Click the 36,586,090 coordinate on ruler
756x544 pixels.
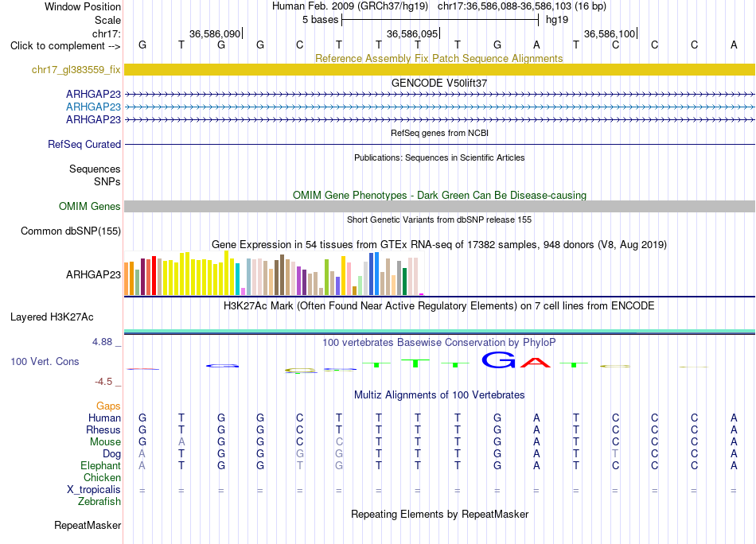(215, 33)
